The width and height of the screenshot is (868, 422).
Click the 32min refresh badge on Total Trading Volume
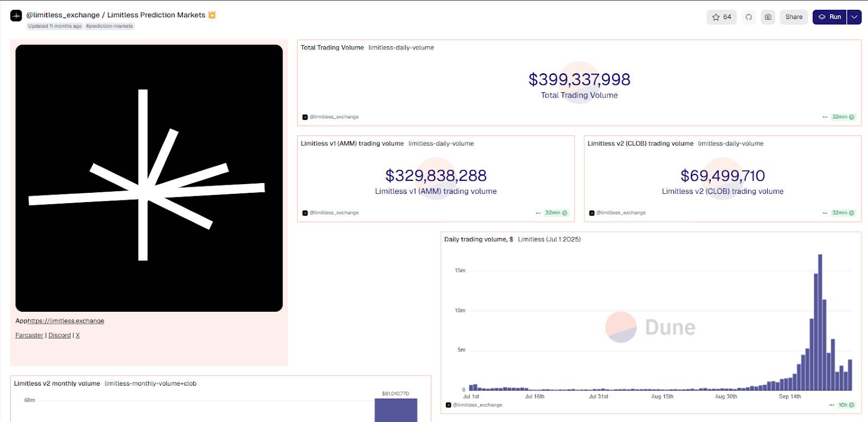click(x=843, y=117)
